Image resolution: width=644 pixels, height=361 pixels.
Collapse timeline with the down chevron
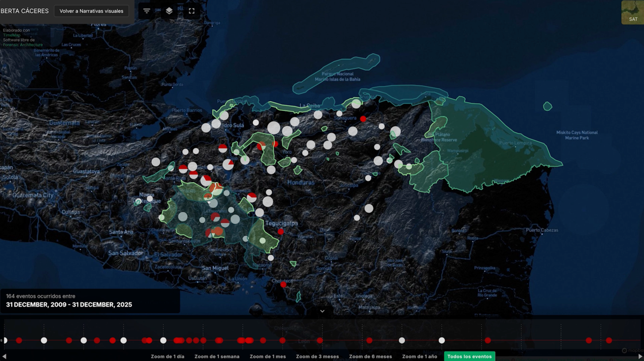tap(323, 311)
